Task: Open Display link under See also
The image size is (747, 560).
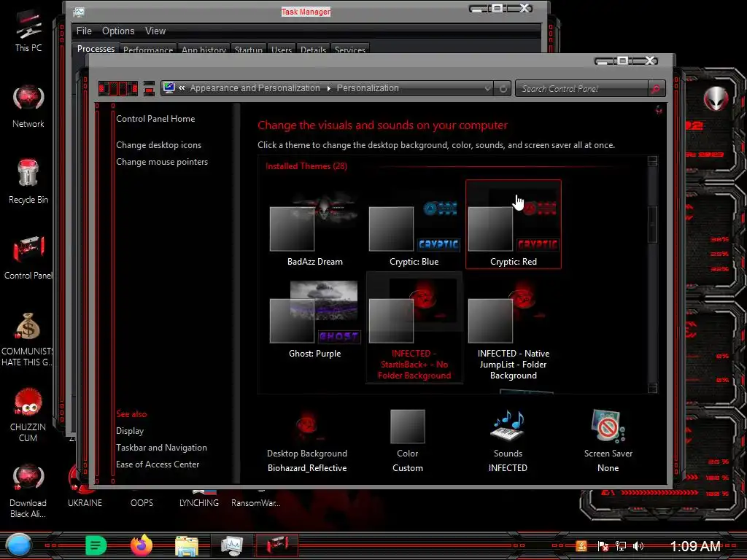Action: [130, 431]
